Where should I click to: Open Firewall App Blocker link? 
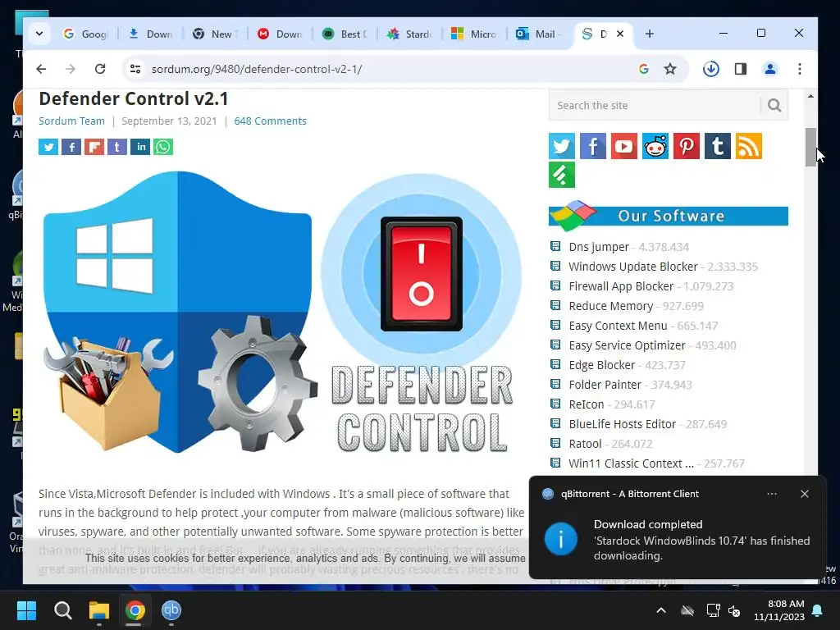coord(622,286)
